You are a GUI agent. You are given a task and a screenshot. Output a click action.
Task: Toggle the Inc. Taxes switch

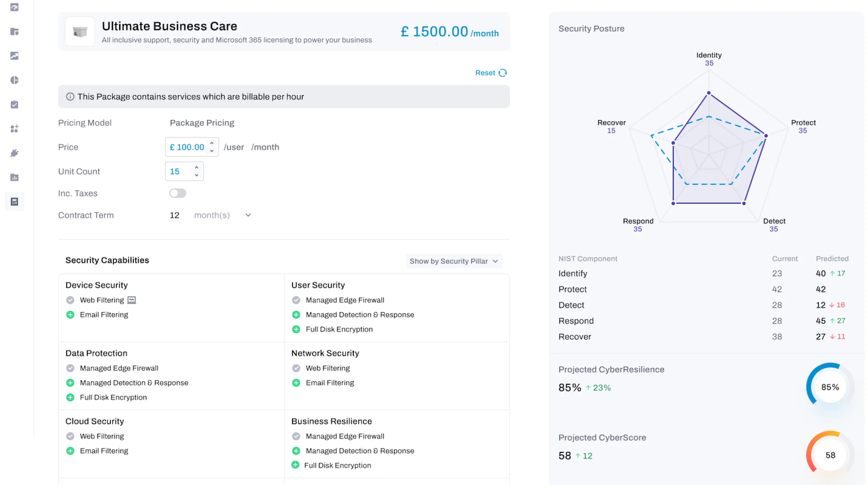pos(178,193)
